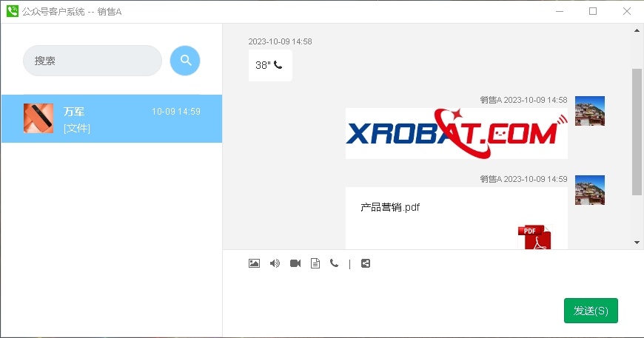The height and width of the screenshot is (338, 644).
Task: Close the 公众号客户系统 window
Action: pos(627,11)
